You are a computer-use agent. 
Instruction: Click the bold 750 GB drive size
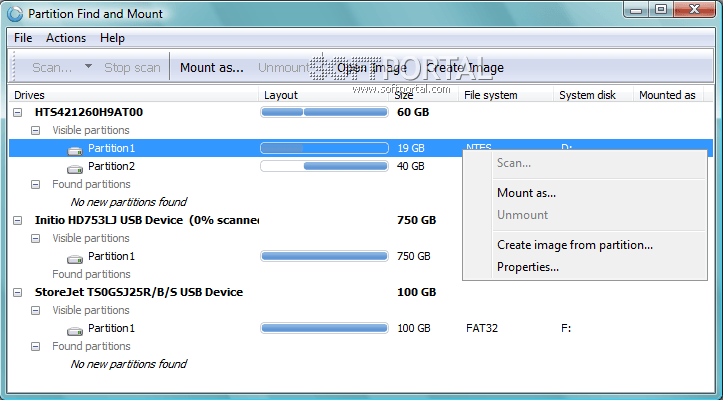click(416, 220)
